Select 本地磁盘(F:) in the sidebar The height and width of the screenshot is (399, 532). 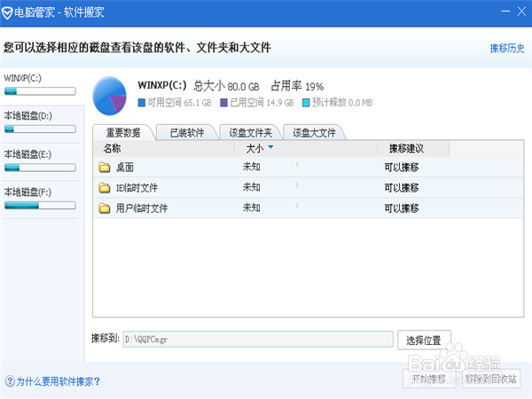(x=40, y=199)
